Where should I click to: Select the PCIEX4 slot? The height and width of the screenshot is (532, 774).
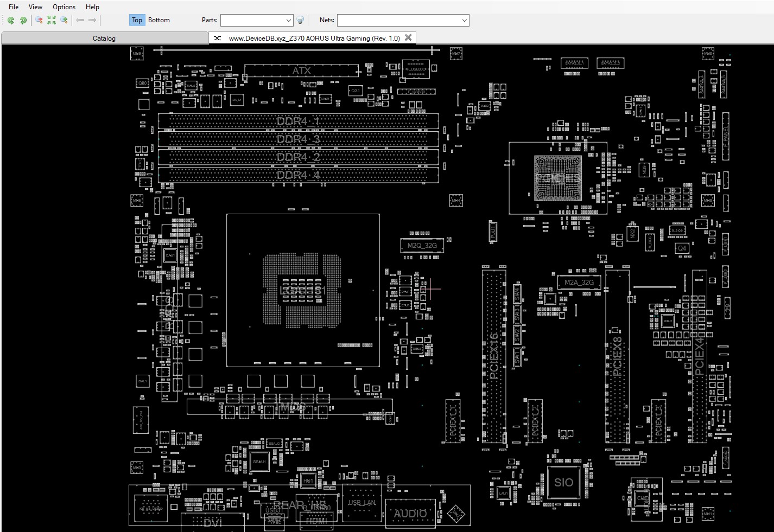[700, 356]
